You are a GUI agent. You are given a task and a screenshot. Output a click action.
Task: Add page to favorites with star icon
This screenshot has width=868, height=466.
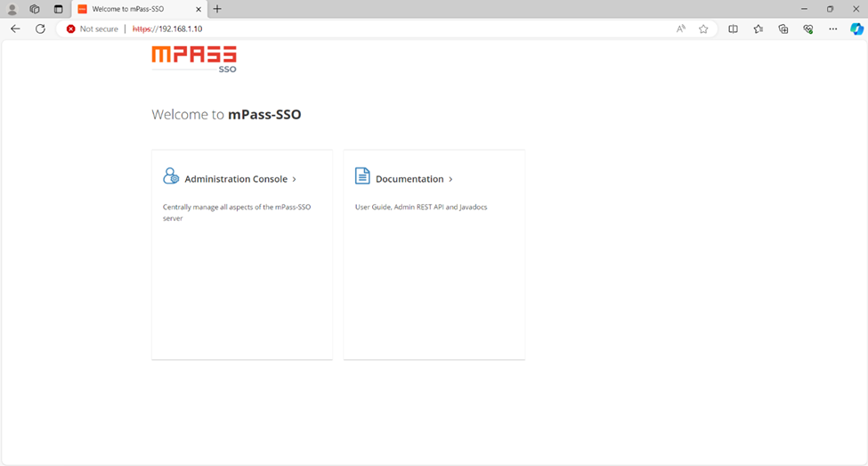tap(703, 29)
